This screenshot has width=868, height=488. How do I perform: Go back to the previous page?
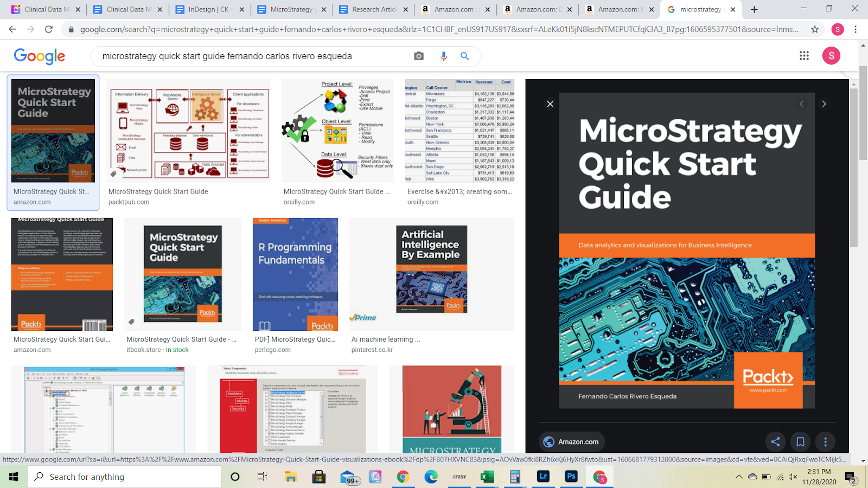pos(12,29)
